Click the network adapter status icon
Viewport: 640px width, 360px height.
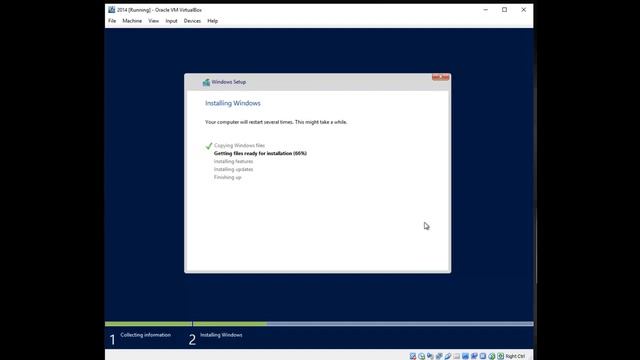(439, 356)
